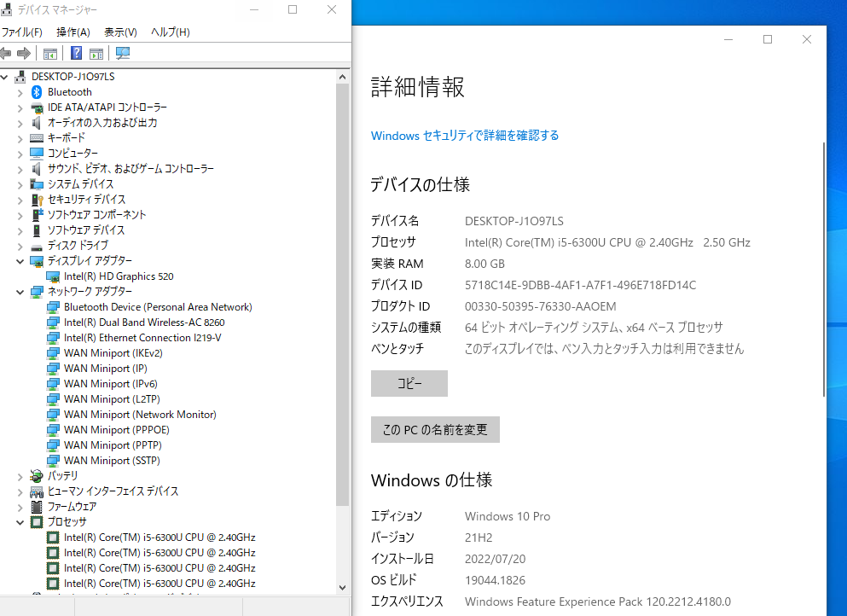Click the scan for hardware changes monitor icon
Image resolution: width=847 pixels, height=616 pixels.
pos(123,53)
